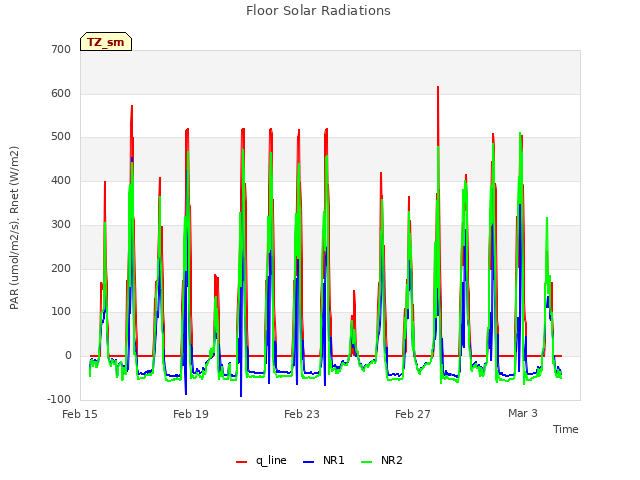Click the 200 y-axis tick label
The image size is (640, 480).
[61, 269]
